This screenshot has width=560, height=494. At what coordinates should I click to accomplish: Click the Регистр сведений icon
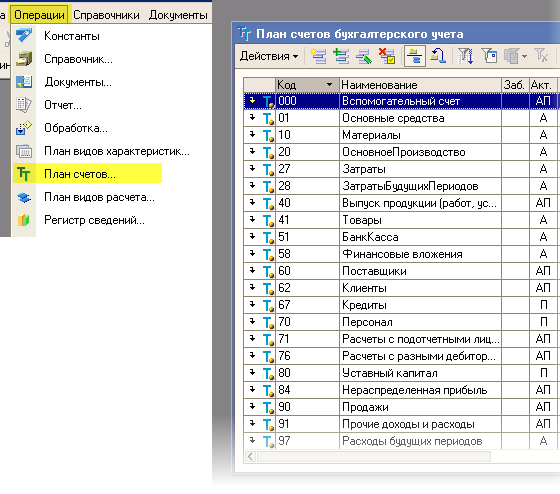tap(24, 220)
